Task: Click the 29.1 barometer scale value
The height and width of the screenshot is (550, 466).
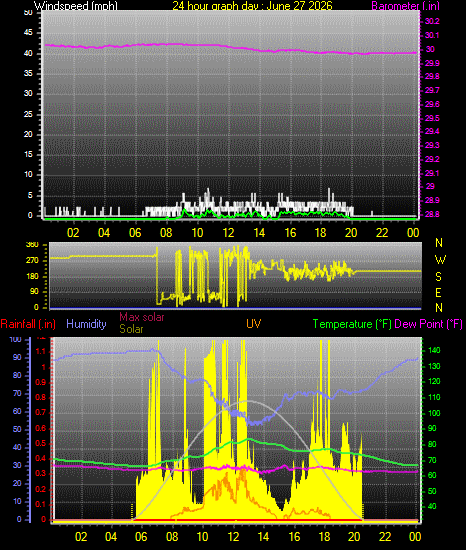Action: coord(432,173)
